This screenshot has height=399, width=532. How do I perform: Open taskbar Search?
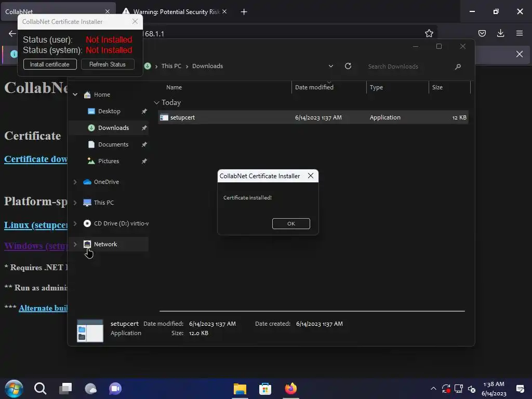pyautogui.click(x=40, y=389)
